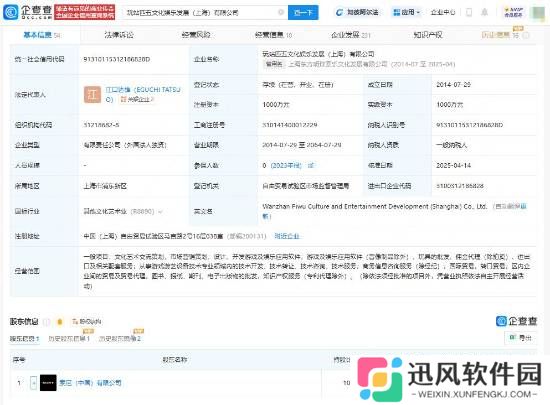This screenshot has height=405, width=550.
Task: Open the mobile app phone icon
Action: tap(469, 13)
